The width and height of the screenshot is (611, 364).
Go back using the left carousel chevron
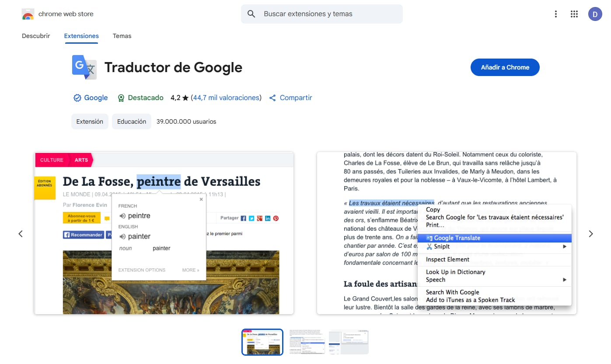tap(21, 234)
